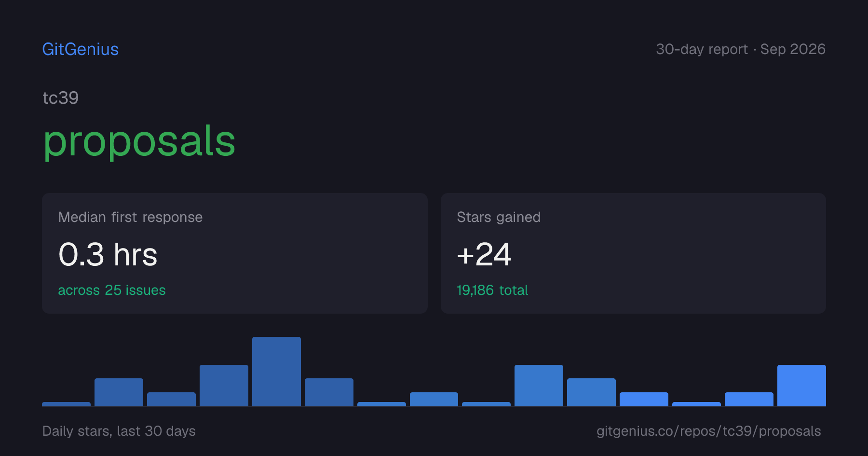Click the bar right after tallest bar
Screen dimensions: 868x456
[x=329, y=392]
